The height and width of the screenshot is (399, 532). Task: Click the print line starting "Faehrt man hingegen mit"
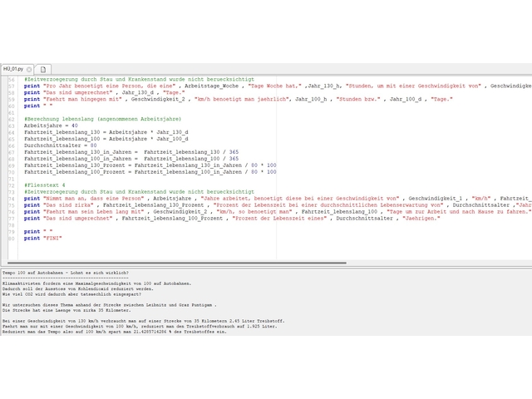tap(239, 99)
